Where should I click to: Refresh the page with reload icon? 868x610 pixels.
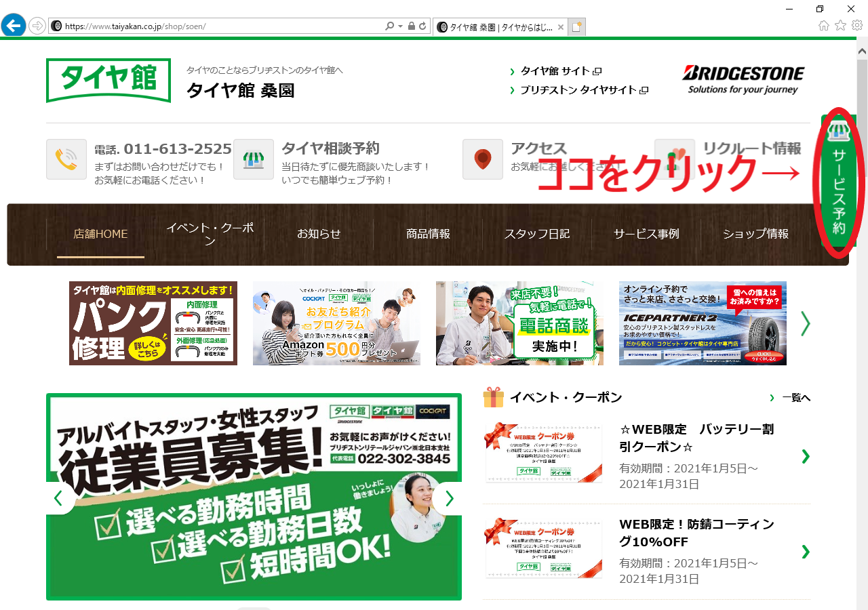tap(422, 26)
